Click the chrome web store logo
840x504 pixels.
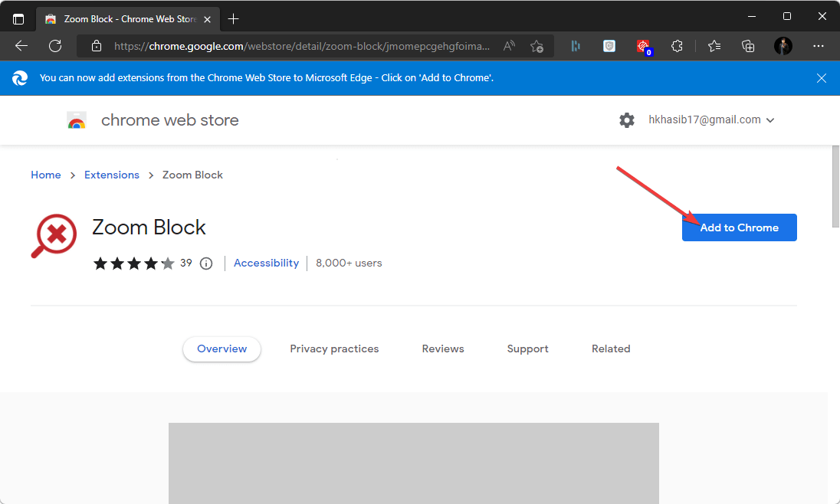pos(77,120)
